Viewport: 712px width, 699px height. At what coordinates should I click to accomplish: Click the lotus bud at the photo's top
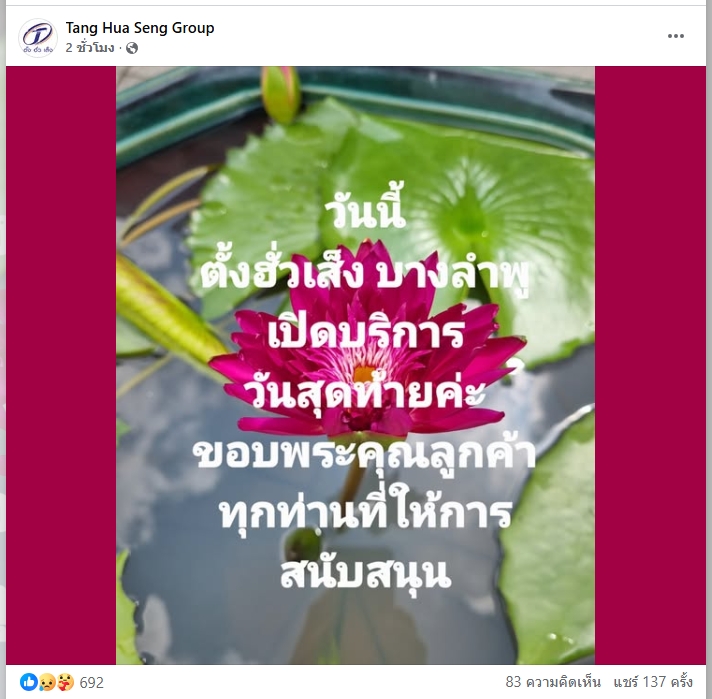pos(281,94)
